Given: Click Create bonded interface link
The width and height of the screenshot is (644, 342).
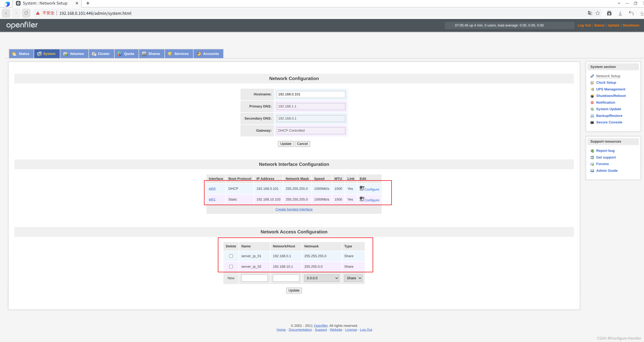Looking at the screenshot, I should [294, 209].
